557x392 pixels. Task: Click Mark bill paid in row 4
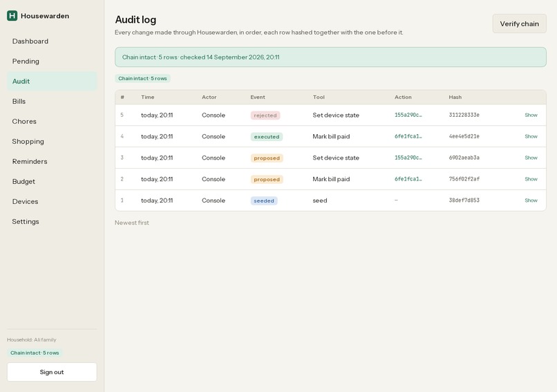click(x=331, y=136)
